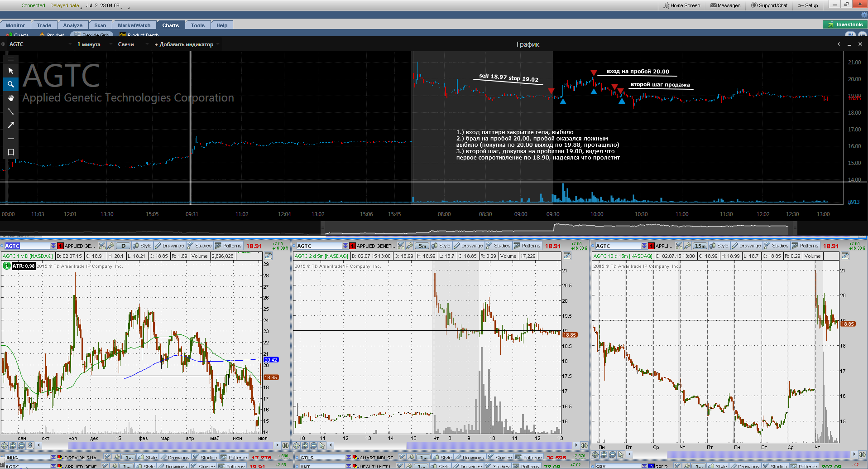Viewport: 868px width, 469px height.
Task: Click the AGTC symbol input field in daily chart
Action: (x=27, y=246)
